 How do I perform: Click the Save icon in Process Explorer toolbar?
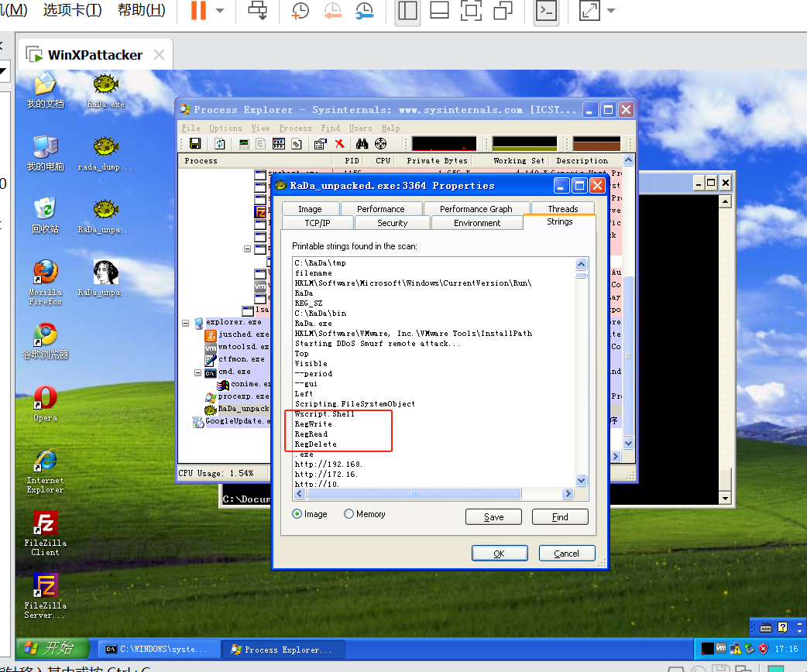tap(195, 144)
